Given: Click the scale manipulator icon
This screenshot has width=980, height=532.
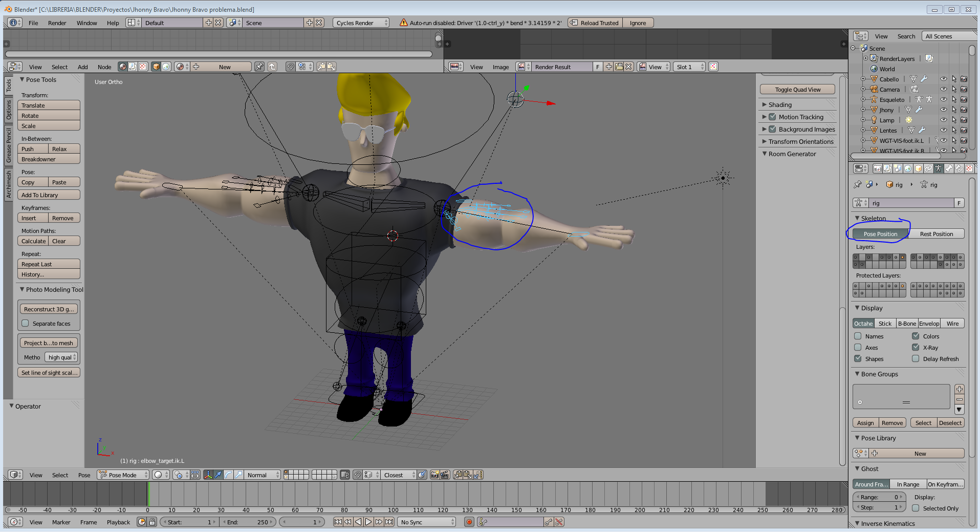Looking at the screenshot, I should click(x=238, y=475).
